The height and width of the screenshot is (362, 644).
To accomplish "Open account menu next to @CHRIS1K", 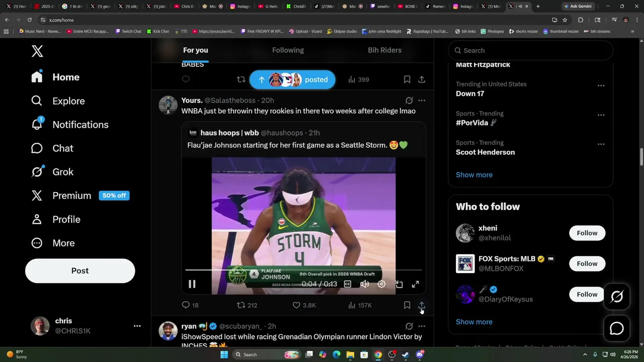I will 137,326.
